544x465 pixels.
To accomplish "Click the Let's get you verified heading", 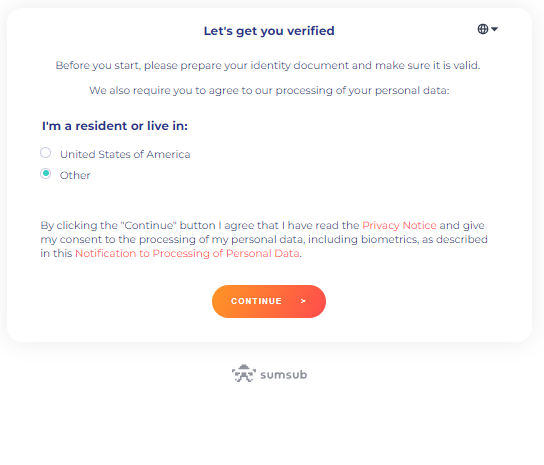I will (x=269, y=31).
